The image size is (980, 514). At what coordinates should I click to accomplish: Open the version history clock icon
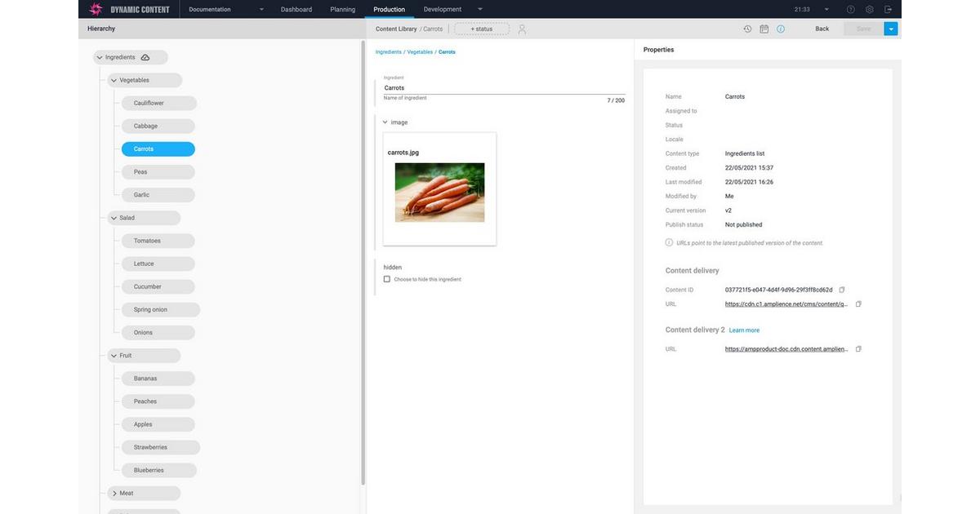click(747, 29)
